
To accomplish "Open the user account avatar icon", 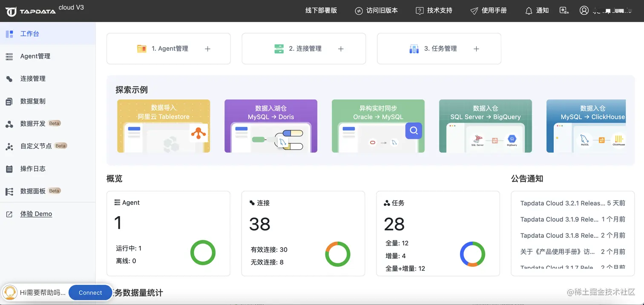I will click(x=584, y=11).
